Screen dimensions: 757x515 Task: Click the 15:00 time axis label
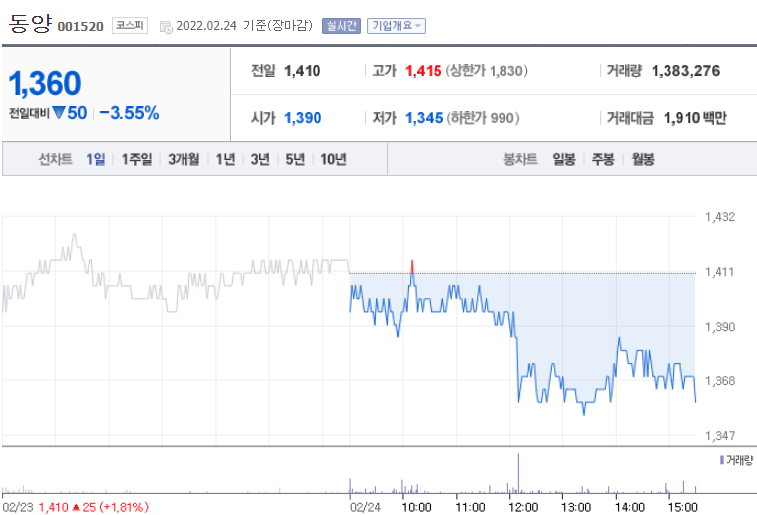point(683,507)
